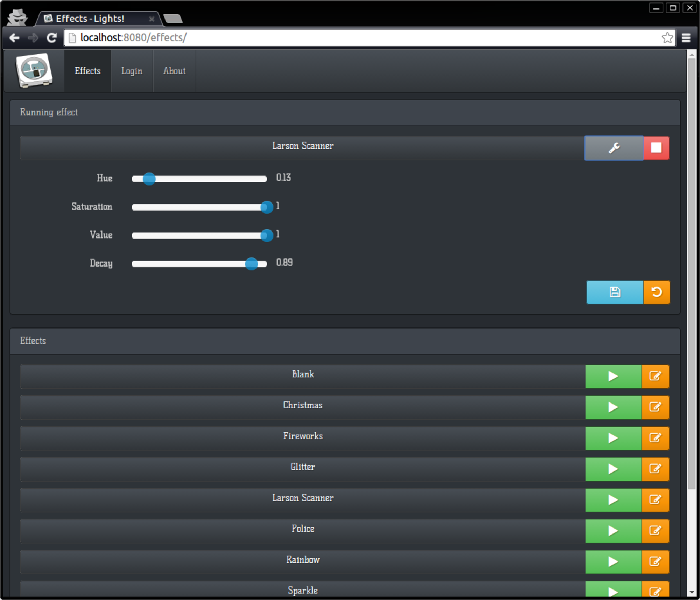This screenshot has width=700, height=600.
Task: Open the Login page
Action: pyautogui.click(x=132, y=71)
